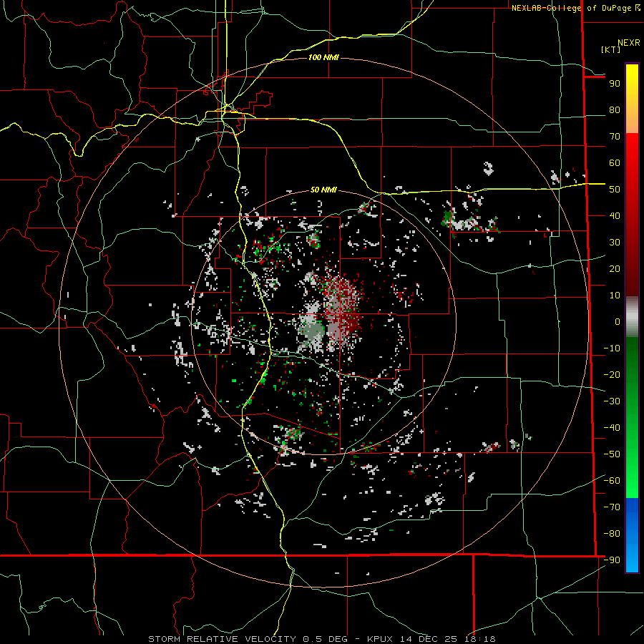The width and height of the screenshot is (644, 644).
Task: Click the KPUX station identifier in the caption
Action: click(x=379, y=639)
